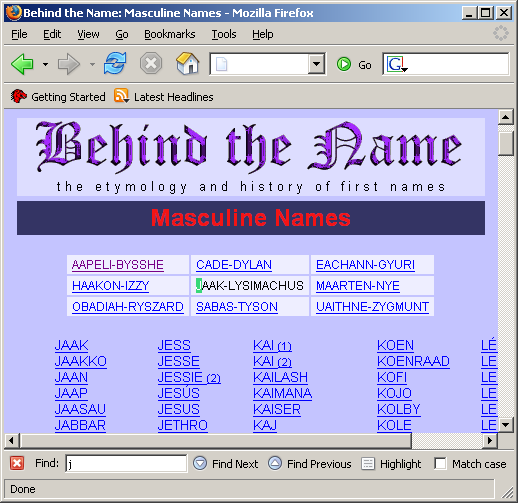
Task: Open the SABAS-TYSON name range link
Action: [237, 307]
